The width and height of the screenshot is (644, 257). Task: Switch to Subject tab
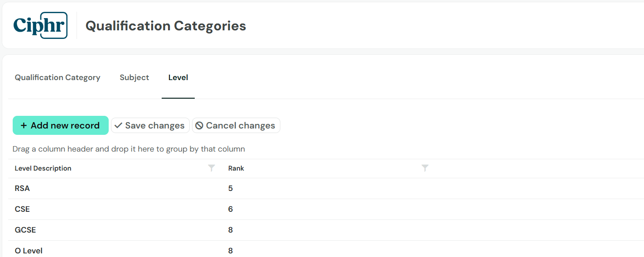134,77
